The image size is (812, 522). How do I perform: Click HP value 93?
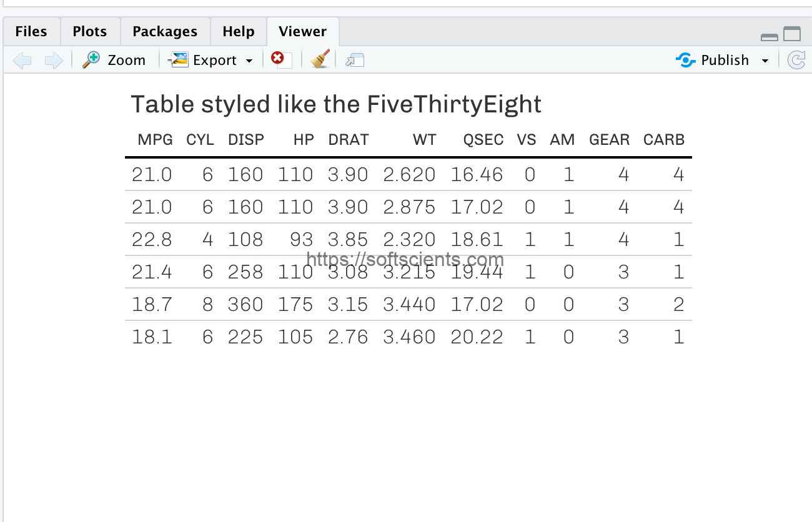[302, 240]
